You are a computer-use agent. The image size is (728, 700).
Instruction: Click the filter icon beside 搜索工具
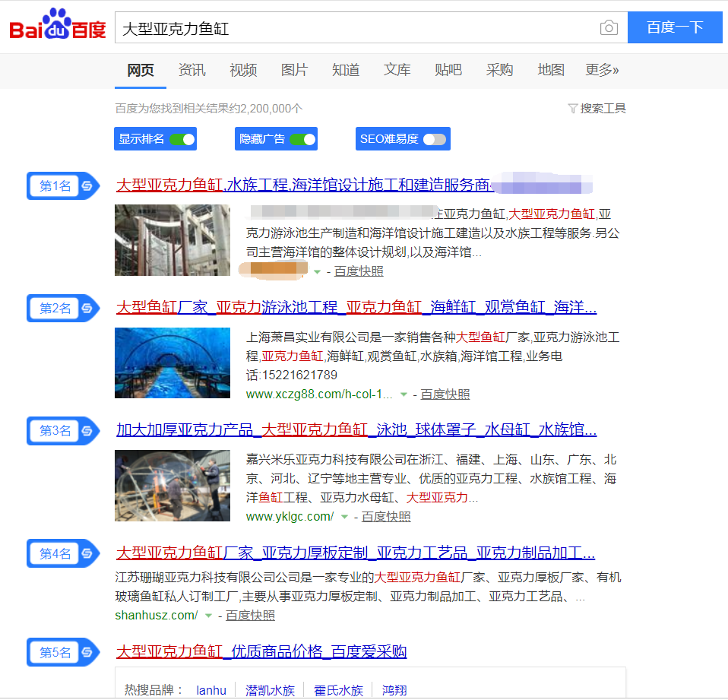click(572, 109)
